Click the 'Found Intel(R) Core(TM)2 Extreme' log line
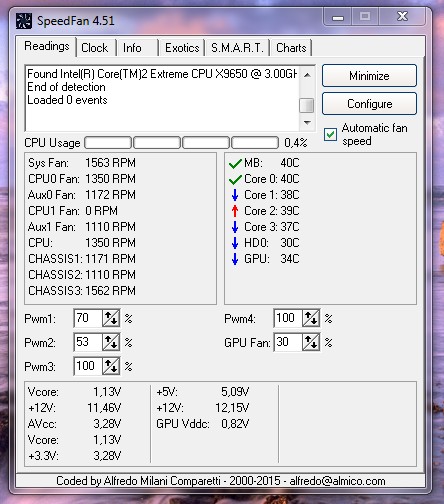 coord(162,74)
